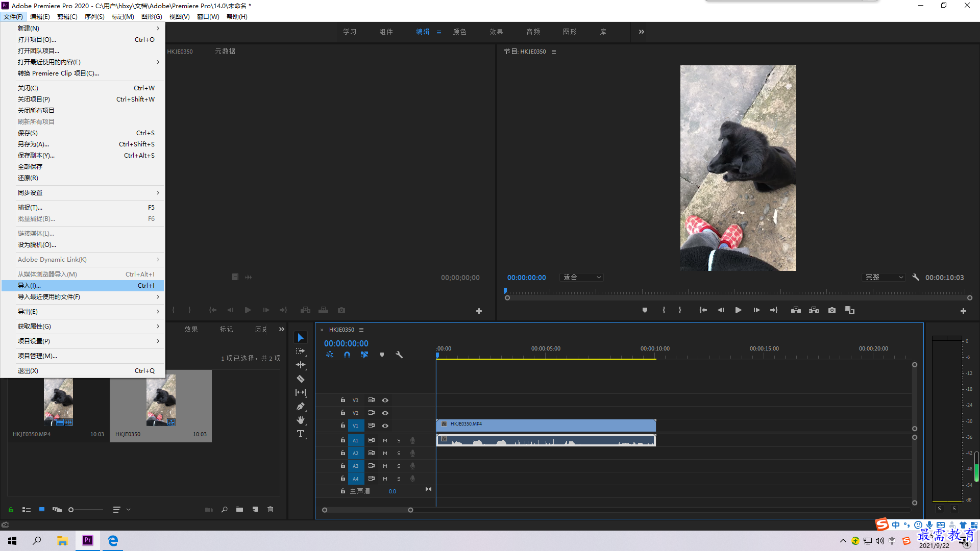
Task: Select the Slip tool
Action: tap(301, 392)
